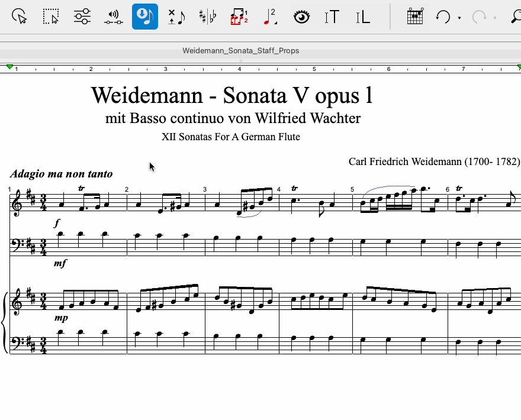The image size is (521, 420).
Task: Open the sharps and flats accidentals icon
Action: [208, 17]
